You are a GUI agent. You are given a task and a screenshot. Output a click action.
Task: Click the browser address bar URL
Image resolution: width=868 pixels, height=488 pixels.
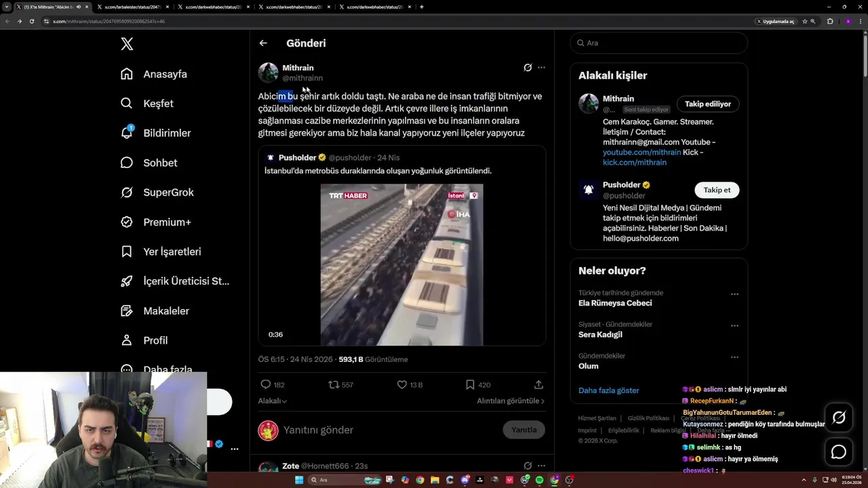coord(108,21)
